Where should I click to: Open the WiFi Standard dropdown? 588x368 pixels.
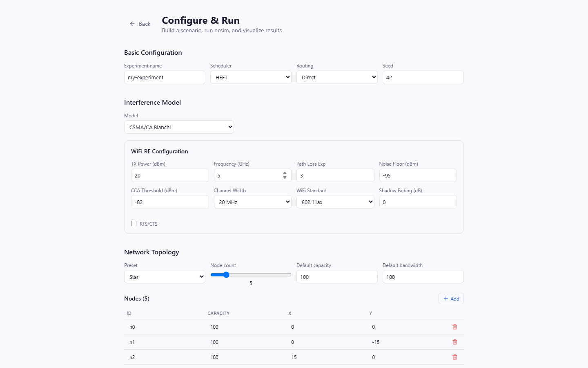click(335, 202)
